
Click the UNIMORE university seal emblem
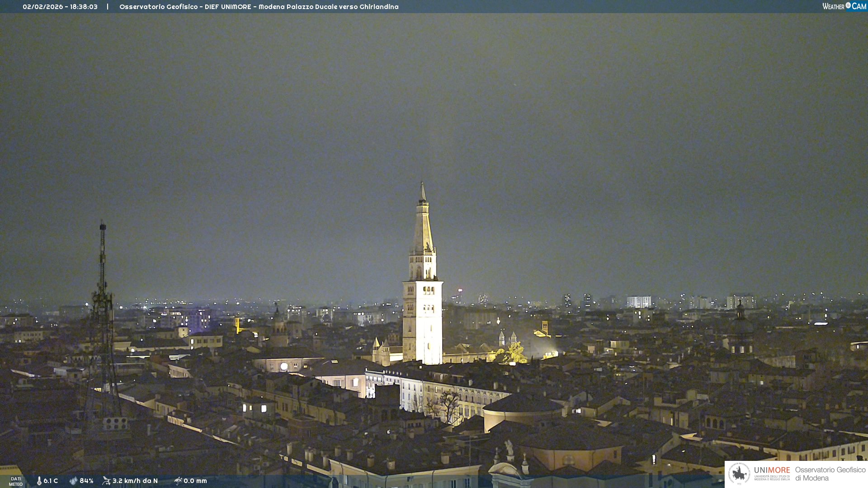click(x=739, y=474)
